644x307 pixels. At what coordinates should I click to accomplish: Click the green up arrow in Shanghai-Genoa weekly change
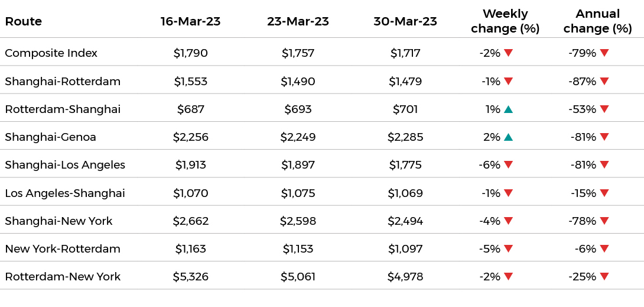click(508, 137)
